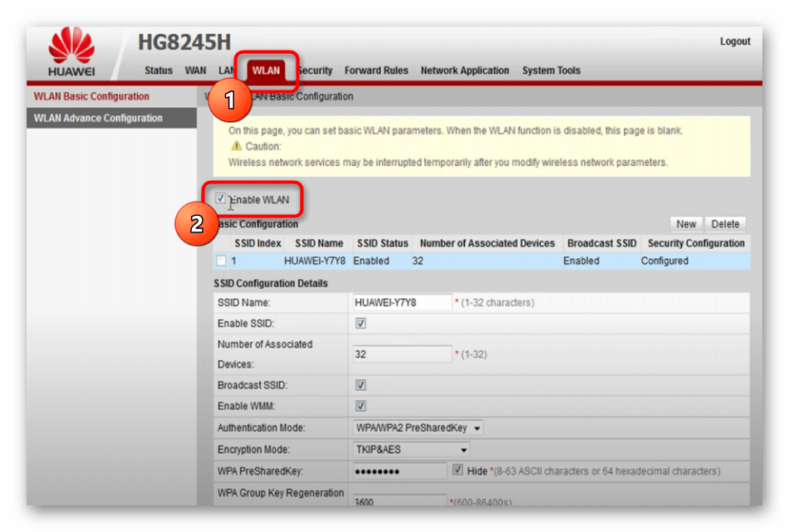Open the Security tab
Viewport: 789px width, 532px height.
point(316,71)
